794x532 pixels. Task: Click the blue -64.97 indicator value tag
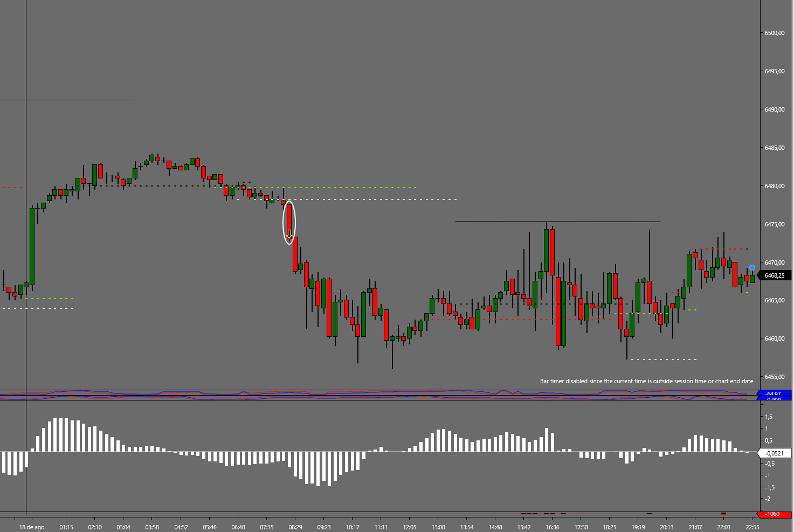[774, 394]
